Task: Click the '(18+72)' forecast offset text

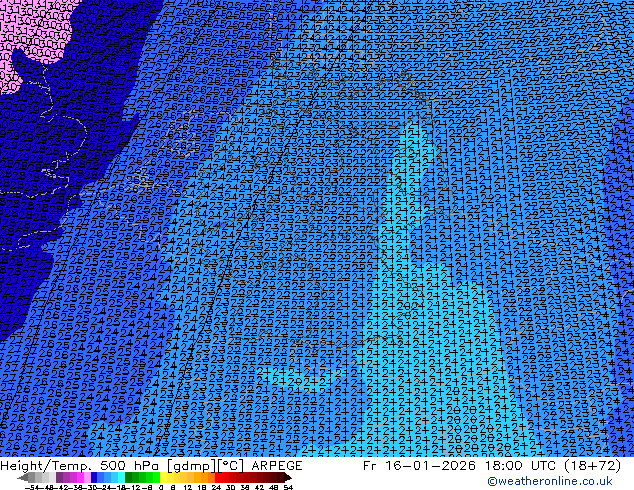Action: pos(591,465)
